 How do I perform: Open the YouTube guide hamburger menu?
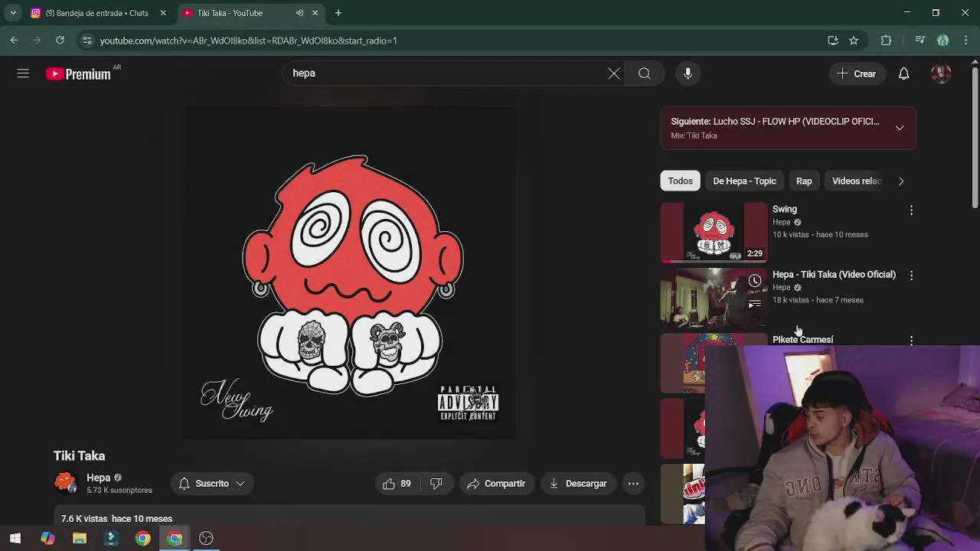click(23, 73)
